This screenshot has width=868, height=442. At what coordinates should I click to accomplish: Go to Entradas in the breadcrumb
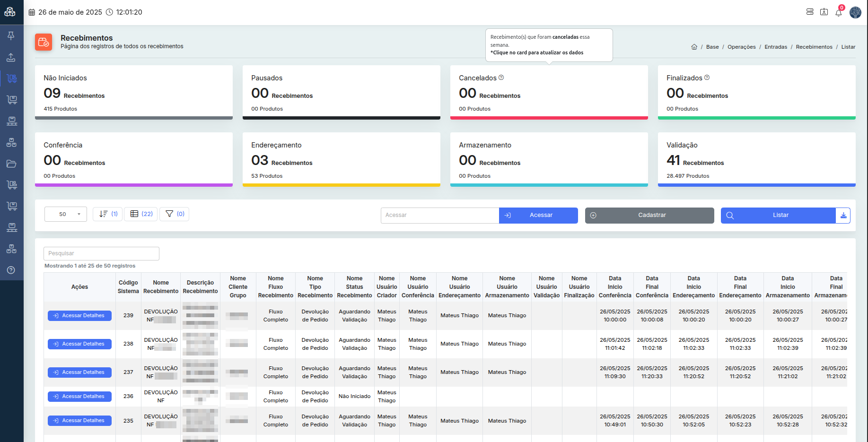tap(776, 47)
